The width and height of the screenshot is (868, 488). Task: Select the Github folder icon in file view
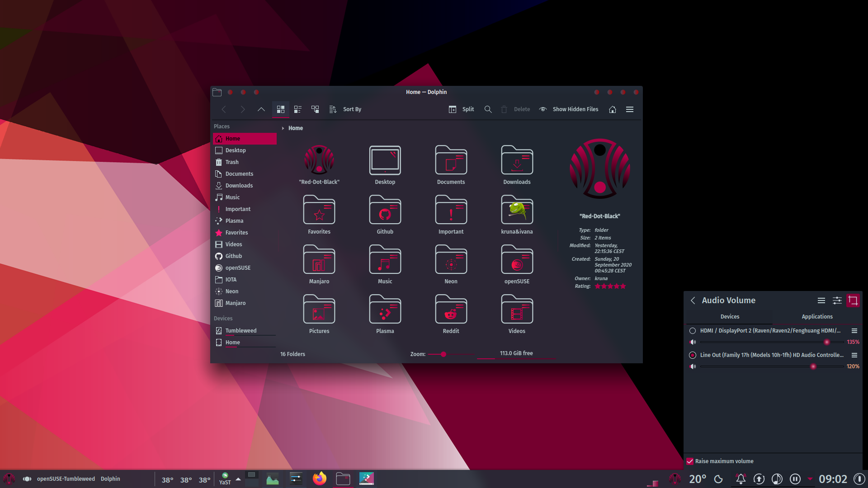(x=385, y=210)
